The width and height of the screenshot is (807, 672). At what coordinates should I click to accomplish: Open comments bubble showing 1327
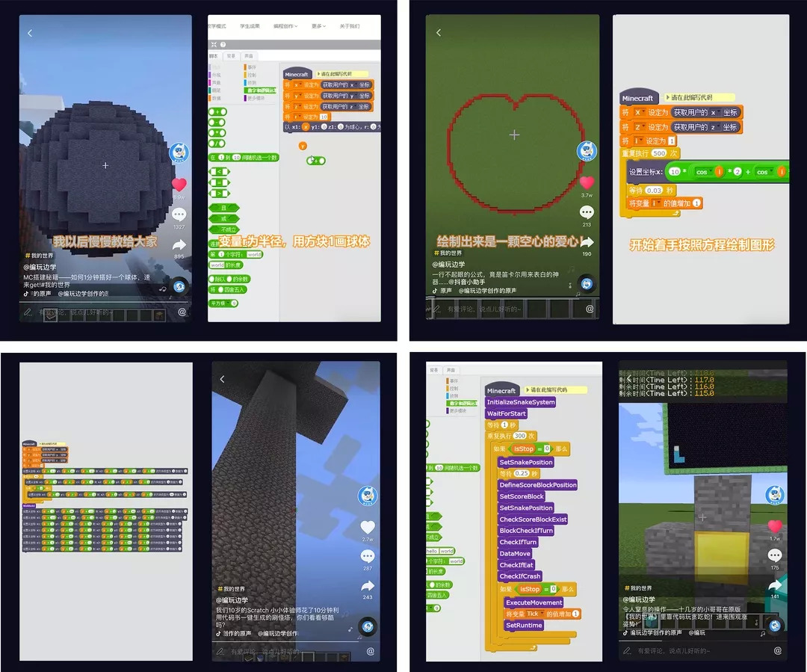(x=179, y=215)
